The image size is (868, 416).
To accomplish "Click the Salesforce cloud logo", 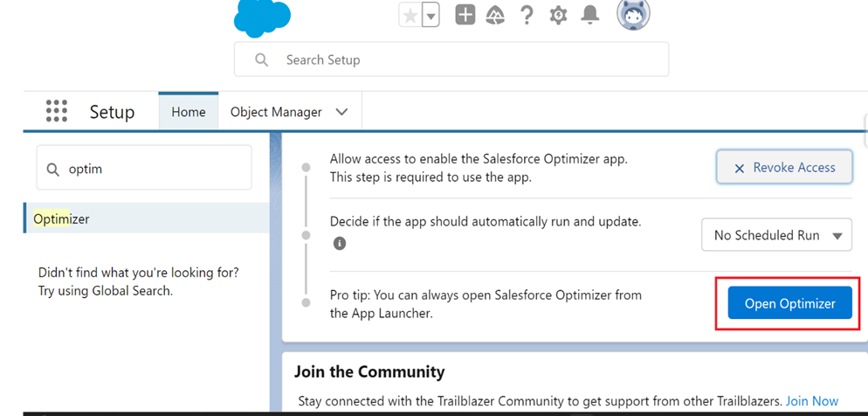I will [262, 17].
